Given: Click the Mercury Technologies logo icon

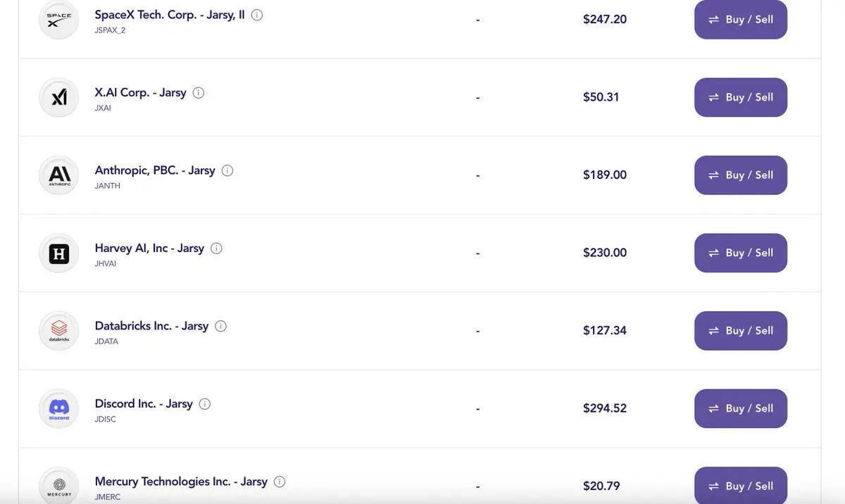Looking at the screenshot, I should 59,486.
